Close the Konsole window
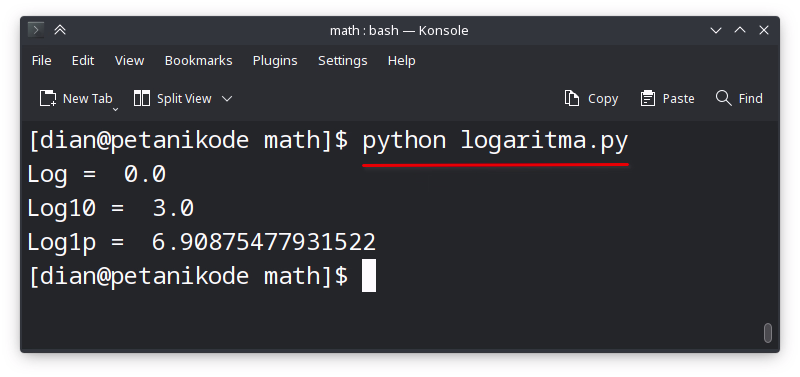This screenshot has height=377, width=800. (764, 31)
